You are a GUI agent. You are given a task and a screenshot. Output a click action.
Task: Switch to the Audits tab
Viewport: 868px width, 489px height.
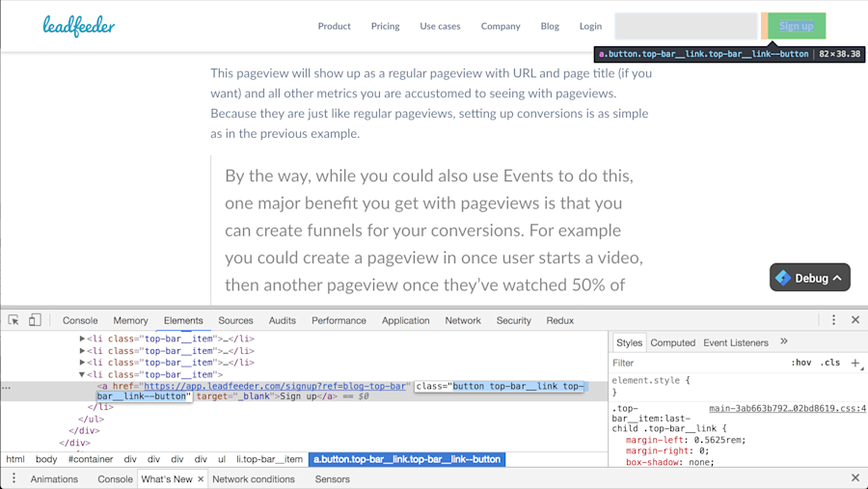click(283, 320)
